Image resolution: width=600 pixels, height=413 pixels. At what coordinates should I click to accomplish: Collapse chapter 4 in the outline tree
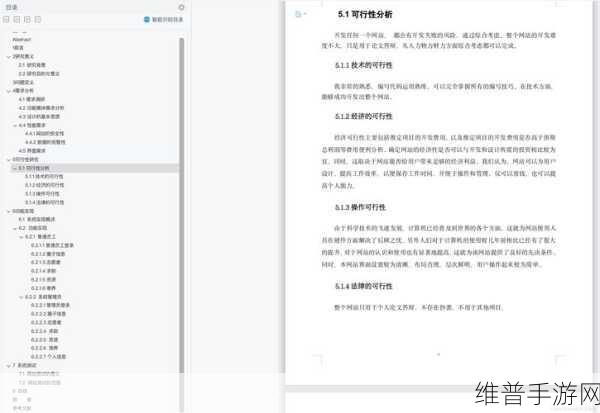pyautogui.click(x=9, y=91)
